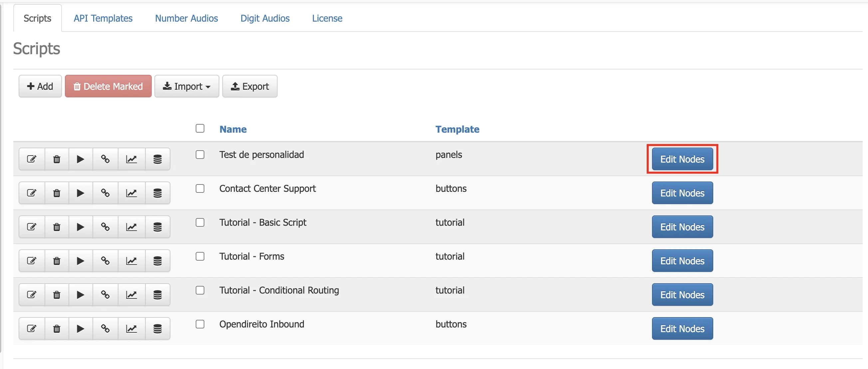Click trash icon for Contact Center Support

(57, 193)
